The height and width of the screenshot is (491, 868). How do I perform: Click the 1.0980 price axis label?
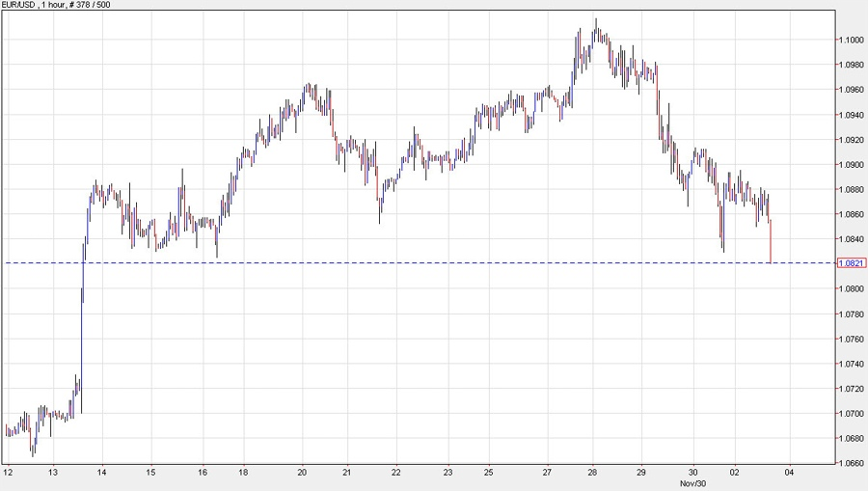tap(852, 65)
